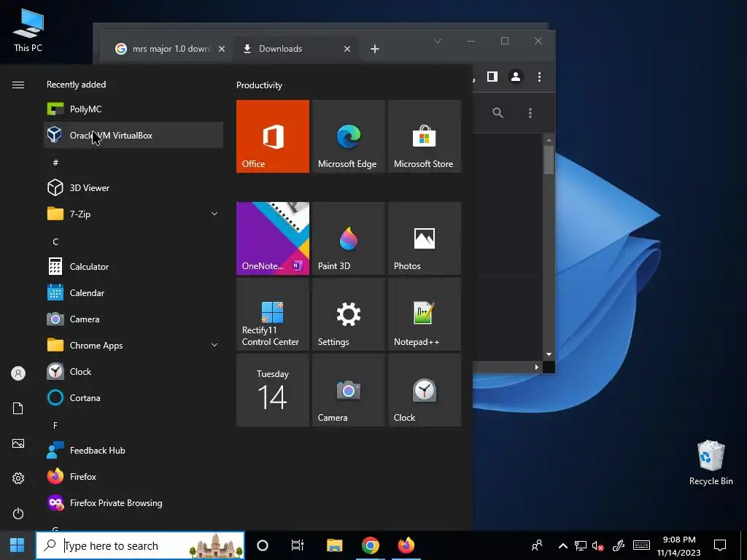Show hidden system tray icons
This screenshot has width=747, height=560.
coord(562,545)
